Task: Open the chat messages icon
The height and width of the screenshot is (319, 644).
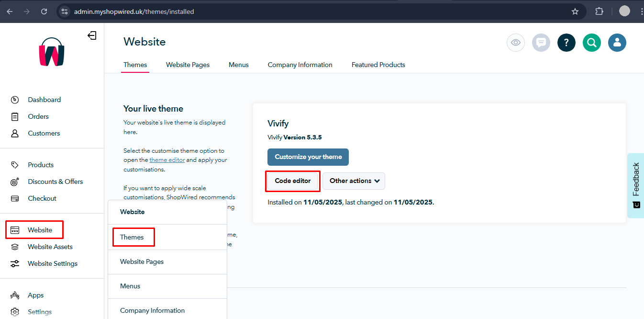Action: point(541,43)
